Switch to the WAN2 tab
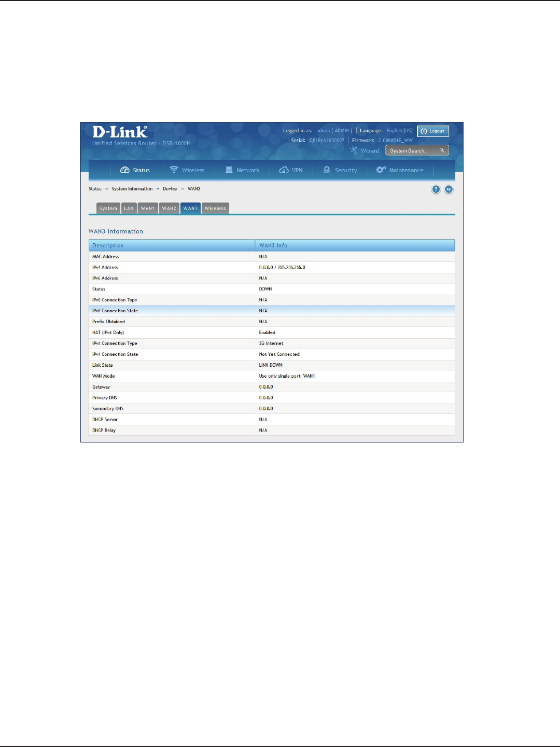560x747 pixels. (169, 209)
